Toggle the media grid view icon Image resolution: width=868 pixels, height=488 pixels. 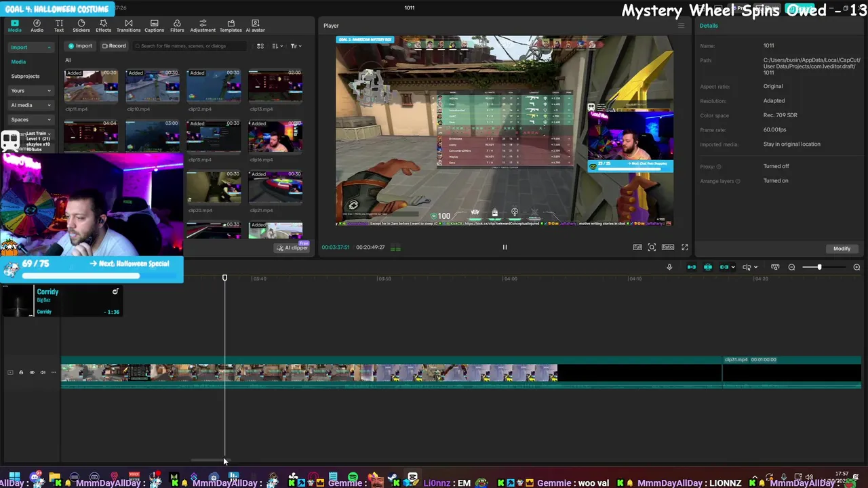[260, 46]
